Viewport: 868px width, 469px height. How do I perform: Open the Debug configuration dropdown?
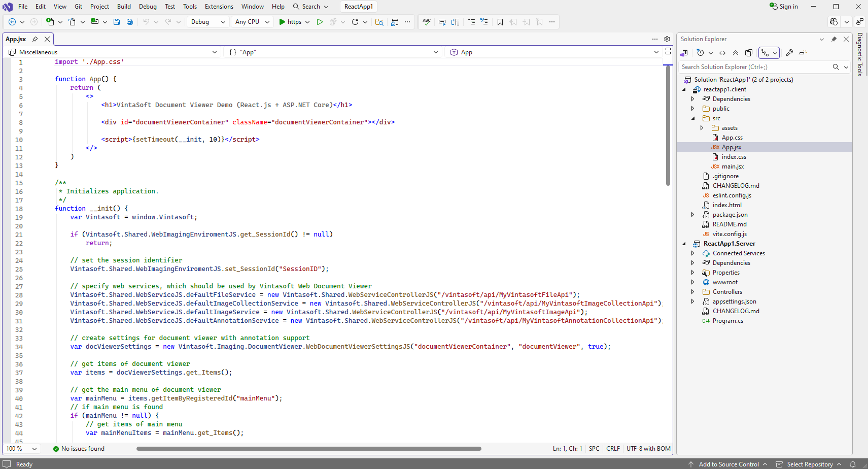click(x=208, y=22)
